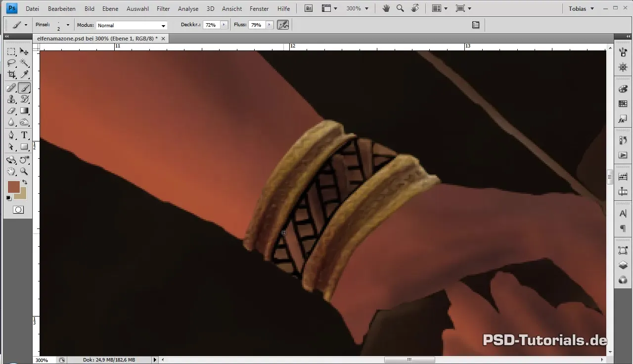
Task: Select the Rotate View tool
Action: [x=415, y=8]
